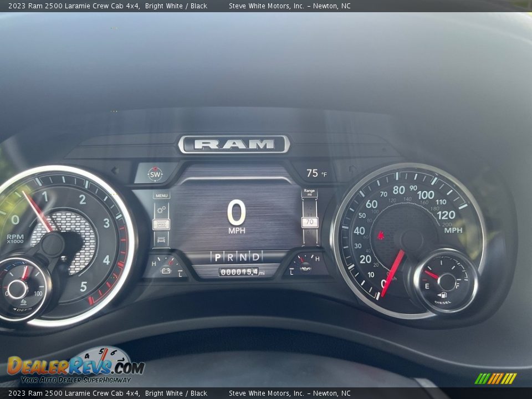Click the bottom 'Bright White / Black' caption
Image resolution: width=532 pixels, height=399 pixels.
pyautogui.click(x=176, y=393)
